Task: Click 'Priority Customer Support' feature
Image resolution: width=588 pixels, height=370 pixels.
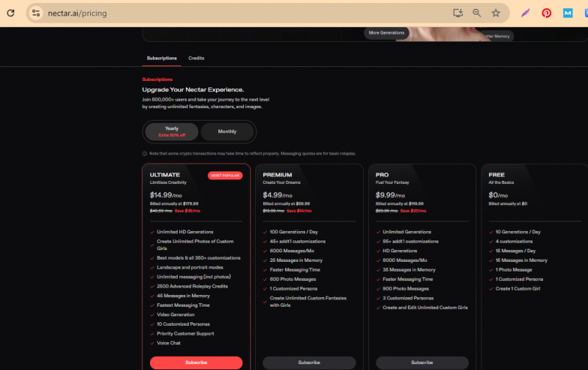Action: click(x=185, y=334)
